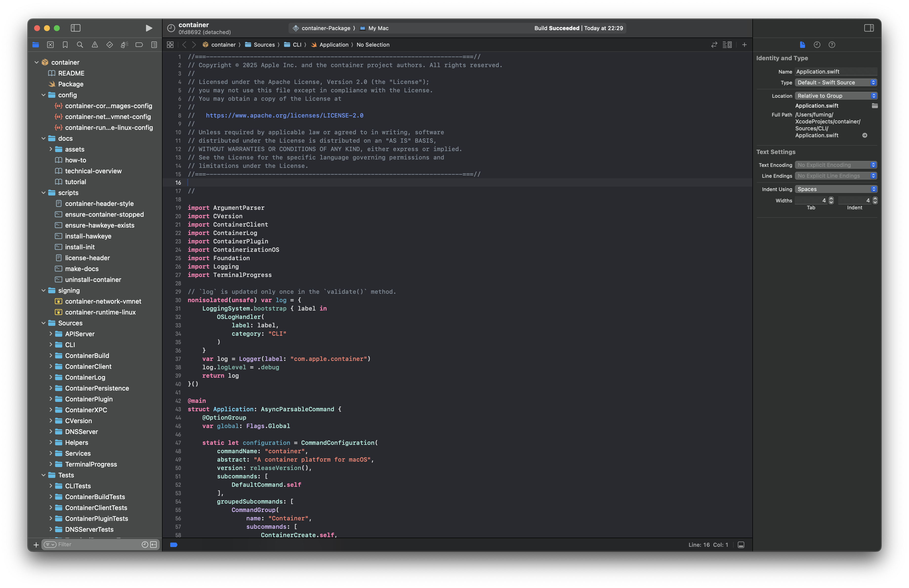The image size is (909, 588).
Task: Open related items grid menu
Action: [170, 45]
